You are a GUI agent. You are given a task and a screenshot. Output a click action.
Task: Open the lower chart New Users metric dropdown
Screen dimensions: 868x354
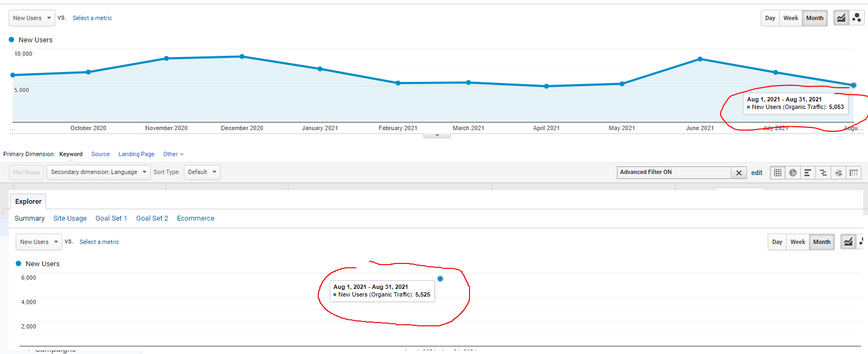pyautogui.click(x=38, y=242)
